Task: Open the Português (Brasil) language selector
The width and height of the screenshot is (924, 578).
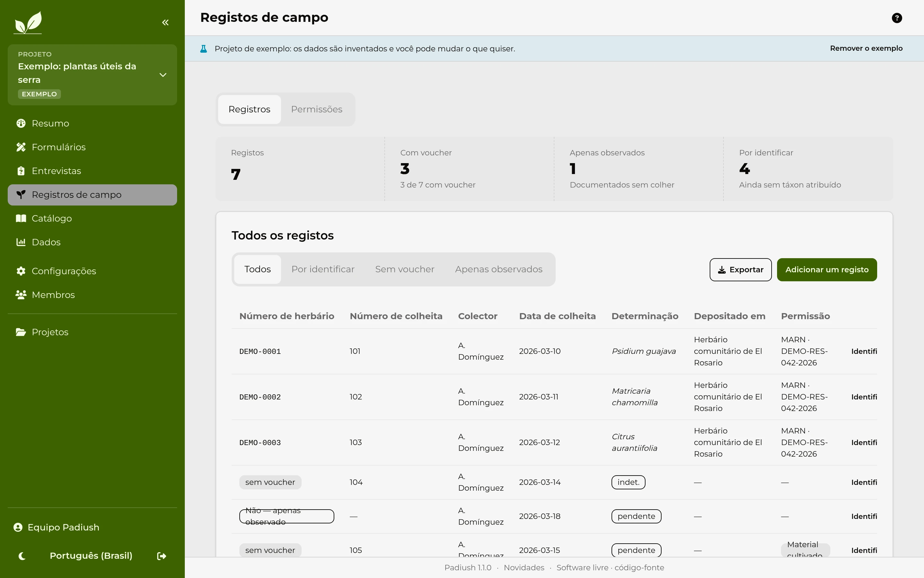Action: (x=91, y=556)
